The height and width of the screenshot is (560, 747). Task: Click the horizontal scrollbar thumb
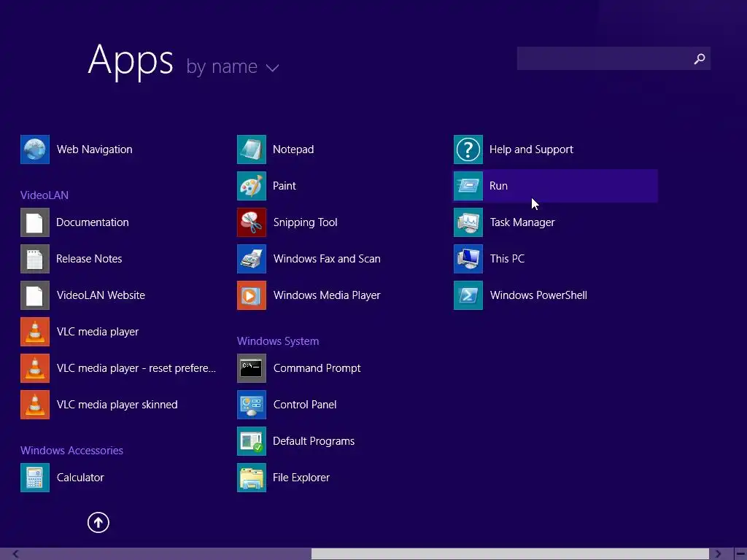[510, 554]
